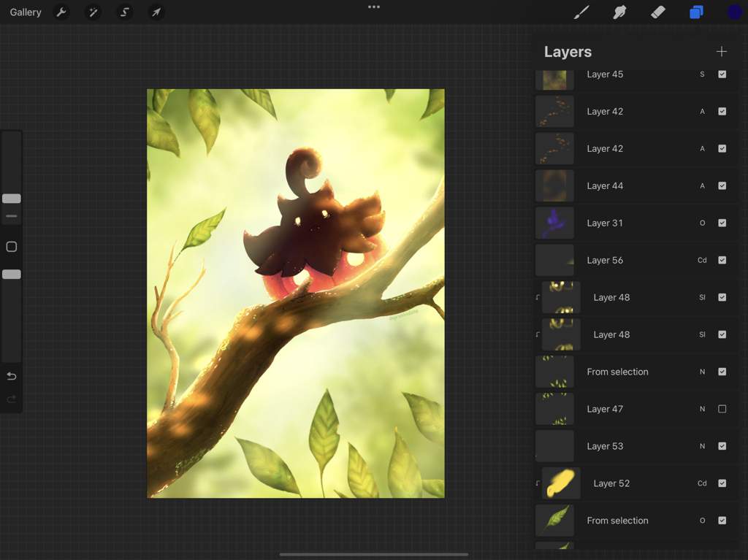Show Layer 47 by checking its box
748x560 pixels.
click(722, 409)
